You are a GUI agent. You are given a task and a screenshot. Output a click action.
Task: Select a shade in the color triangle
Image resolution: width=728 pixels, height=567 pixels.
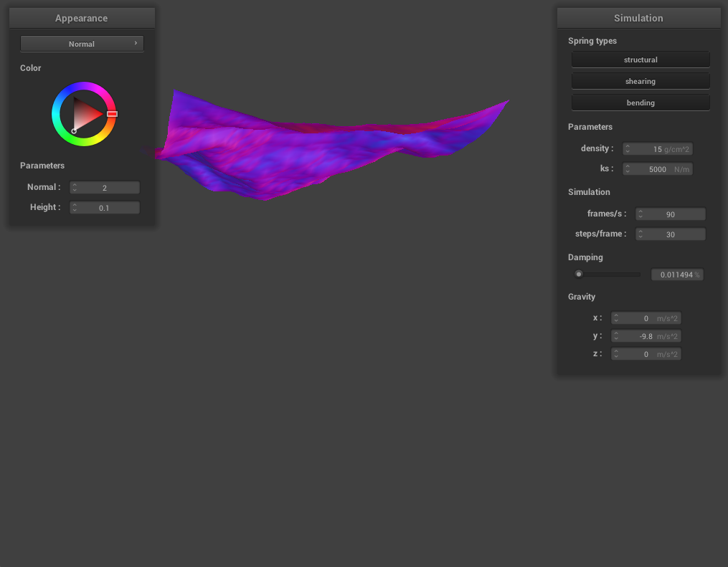point(85,114)
